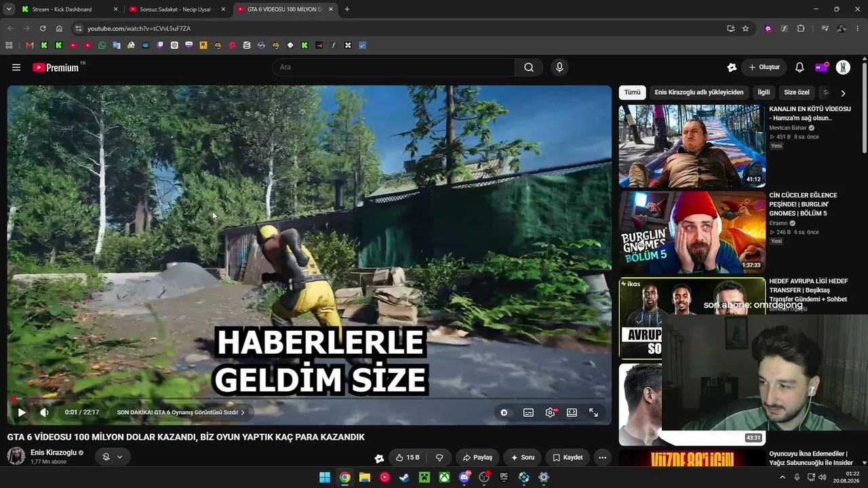
Task: Open Burglin' Gnomes Bölüm 5 thumbnail
Action: click(692, 232)
